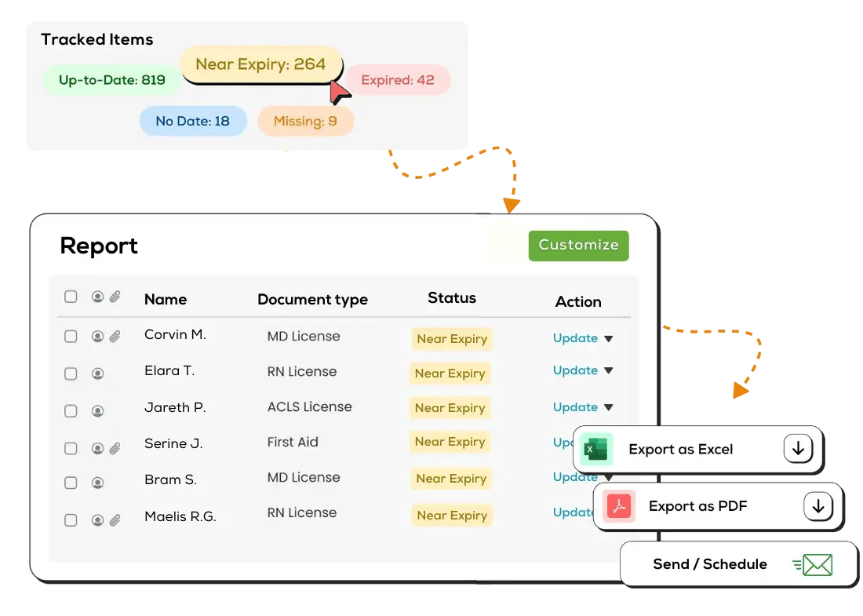This screenshot has width=863, height=616.
Task: Click the Document type column header
Action: click(x=312, y=300)
